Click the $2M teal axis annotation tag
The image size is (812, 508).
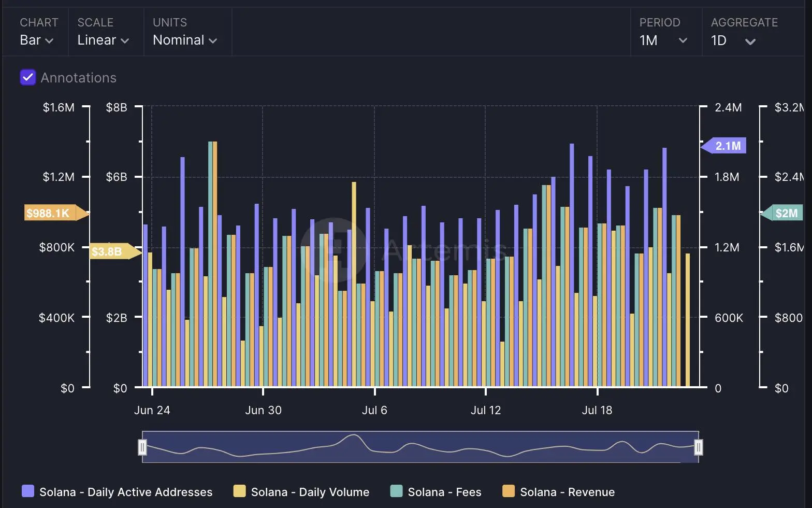784,213
